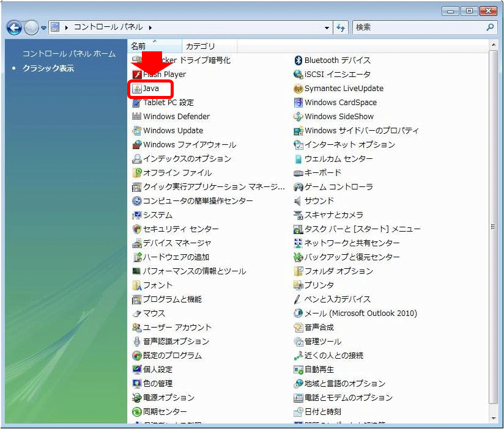The height and width of the screenshot is (429, 504).
Task: Click the インデックスのオプション icon
Action: pos(137,159)
